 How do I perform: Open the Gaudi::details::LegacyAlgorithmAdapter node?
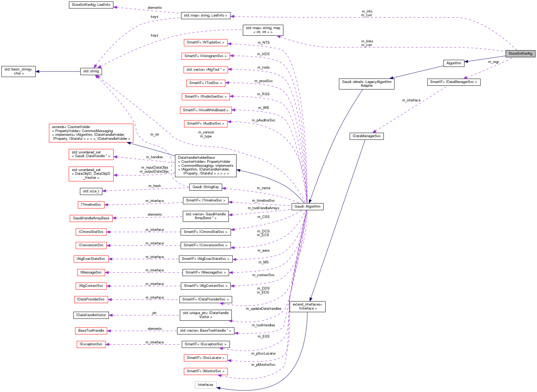click(366, 84)
